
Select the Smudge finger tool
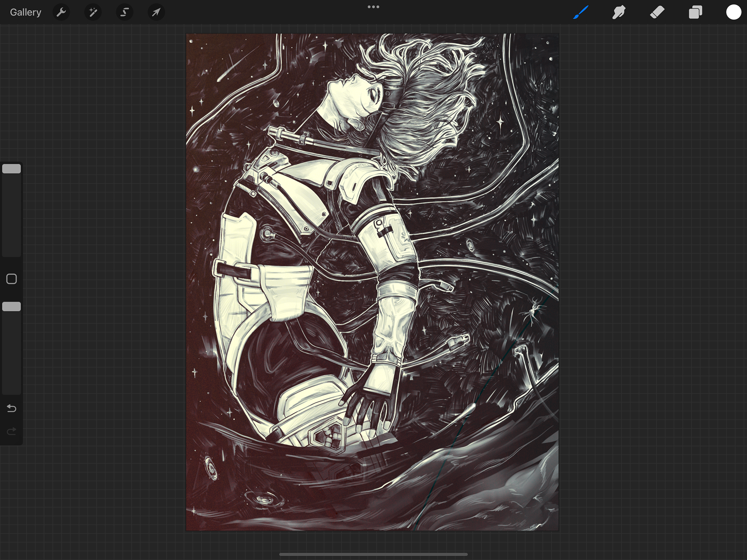coord(619,12)
